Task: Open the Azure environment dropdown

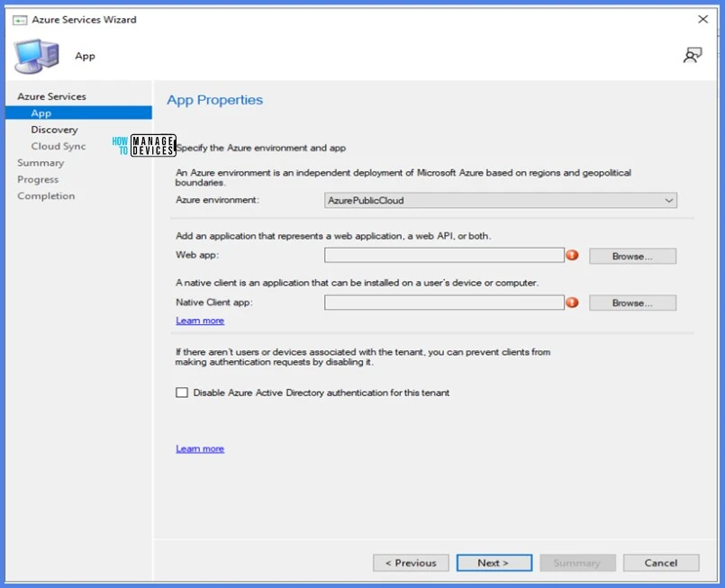Action: (x=500, y=200)
